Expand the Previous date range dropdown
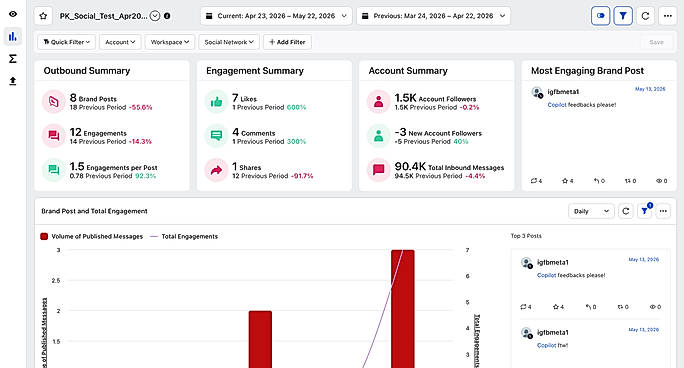684x368 pixels. 434,16
